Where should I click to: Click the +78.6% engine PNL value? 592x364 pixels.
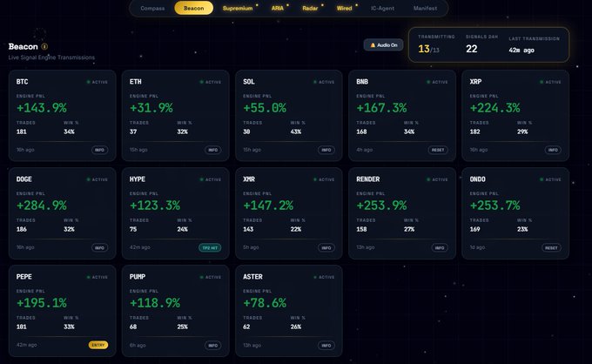pos(265,303)
